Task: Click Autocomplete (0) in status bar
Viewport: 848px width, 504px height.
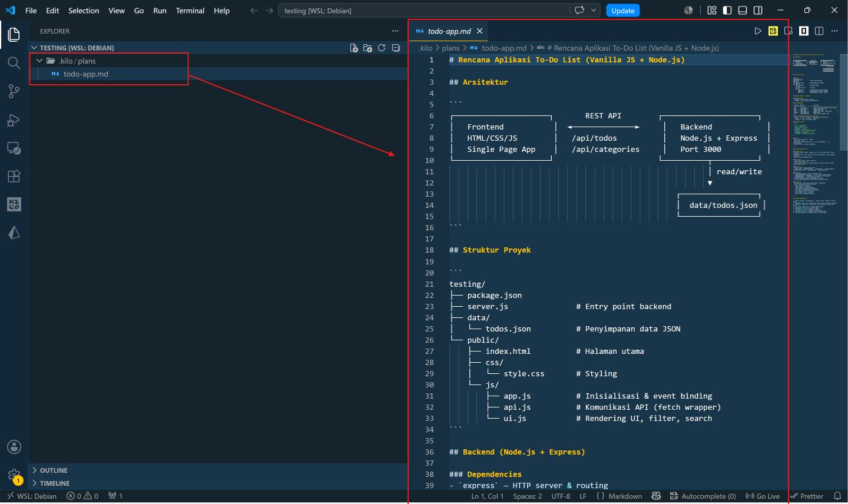Action: pyautogui.click(x=703, y=496)
